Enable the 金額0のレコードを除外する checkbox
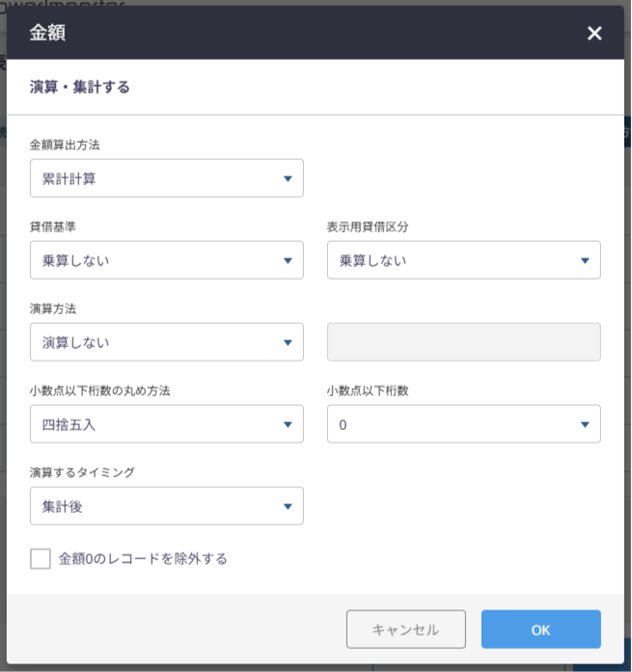The image size is (632, 672). point(41,559)
